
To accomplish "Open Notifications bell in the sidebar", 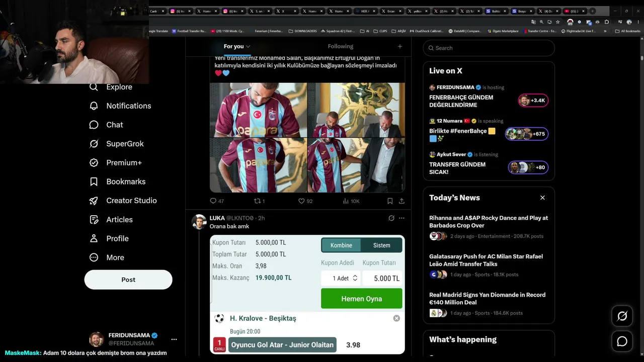I will click(x=94, y=106).
